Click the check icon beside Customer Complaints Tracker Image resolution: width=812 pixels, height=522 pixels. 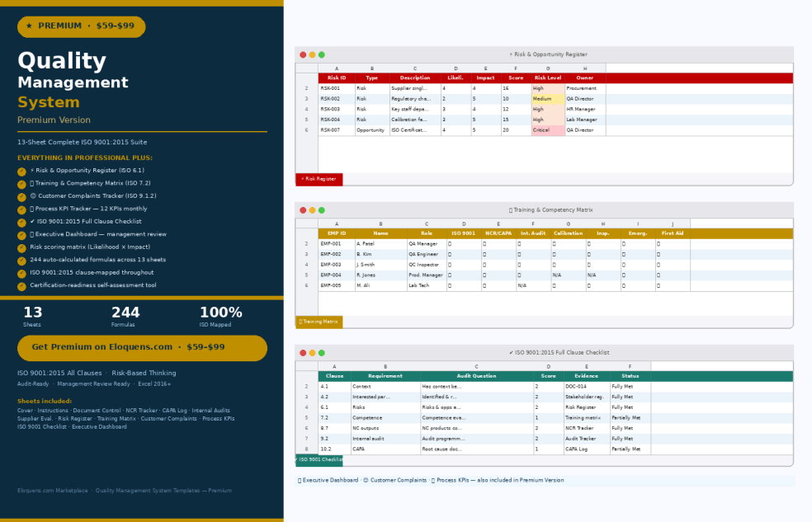click(21, 197)
